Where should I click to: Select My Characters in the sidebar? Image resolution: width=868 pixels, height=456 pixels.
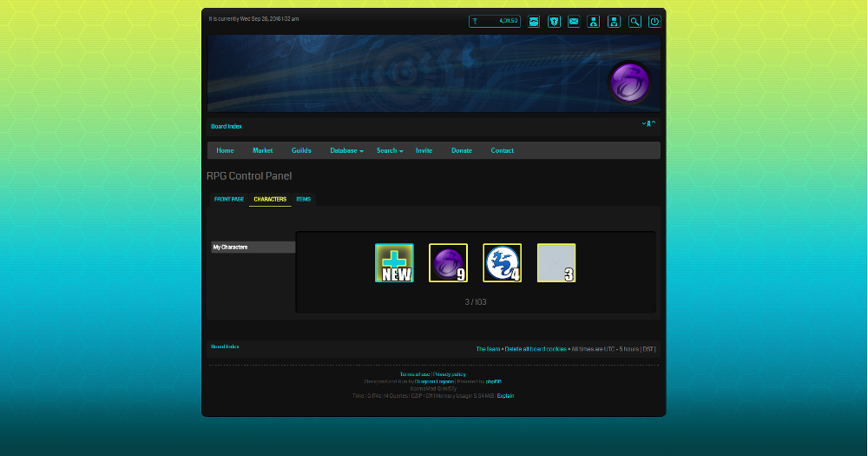click(x=253, y=248)
